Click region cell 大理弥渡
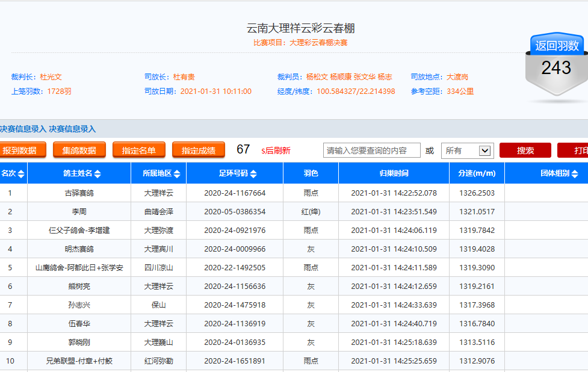The height and width of the screenshot is (372, 588). tap(159, 231)
